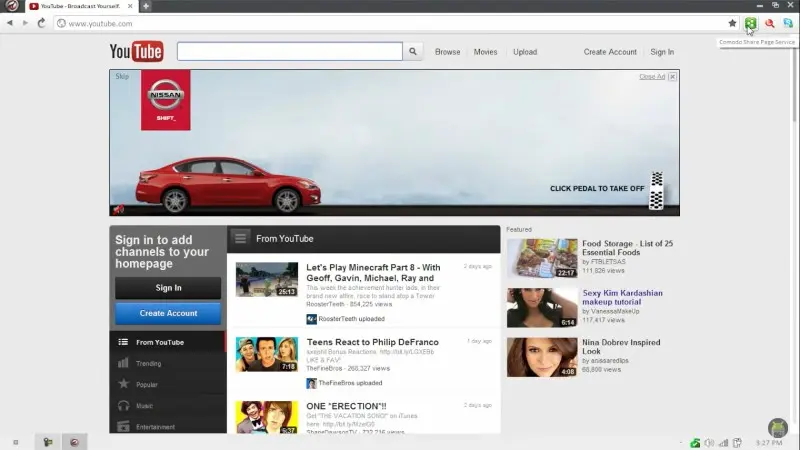Select Music in the sidebar
This screenshot has height=450, width=800.
(x=168, y=406)
